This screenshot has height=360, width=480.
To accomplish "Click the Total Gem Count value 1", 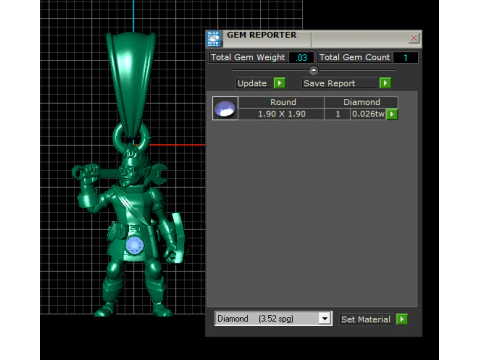I will 406,58.
